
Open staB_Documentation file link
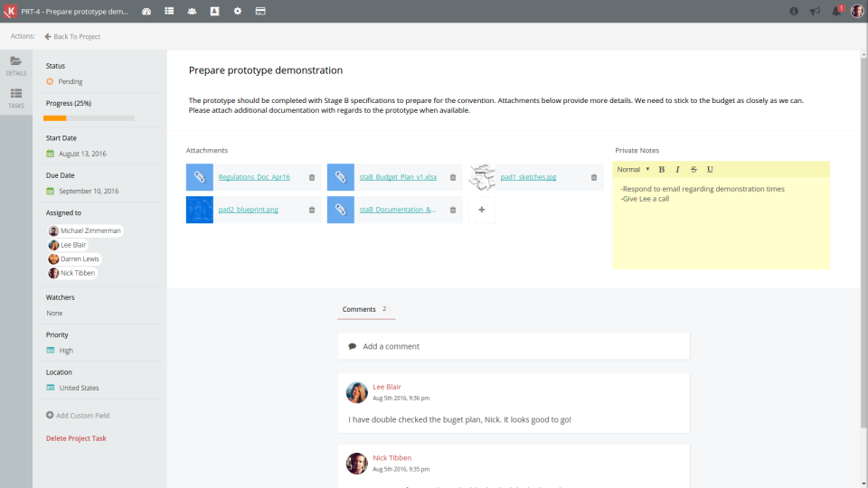click(x=398, y=210)
